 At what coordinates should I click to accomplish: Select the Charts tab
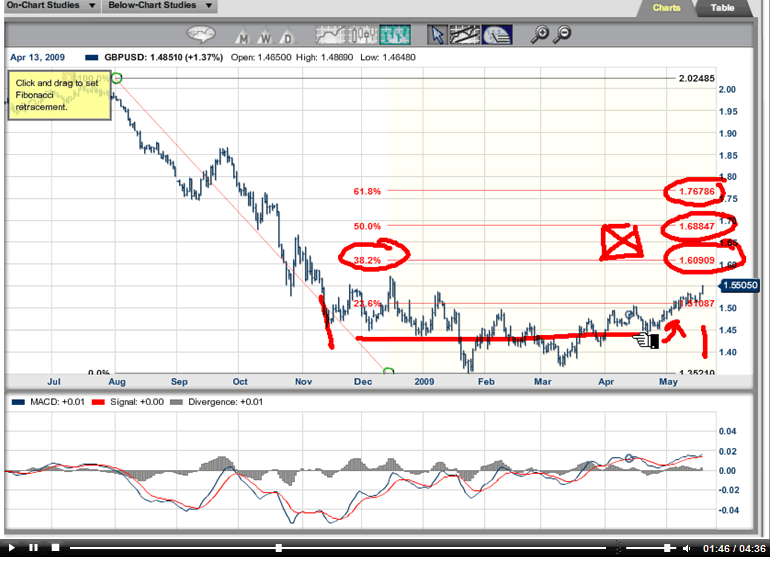point(666,8)
